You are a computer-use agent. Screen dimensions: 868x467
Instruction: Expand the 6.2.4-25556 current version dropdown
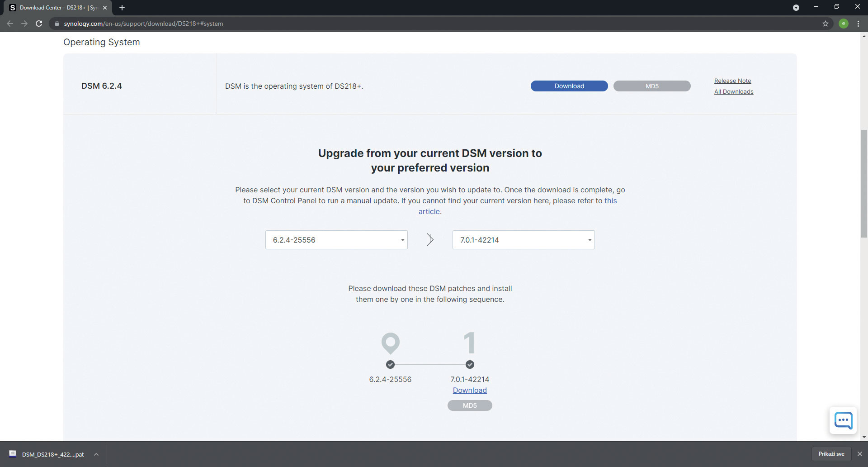click(x=336, y=240)
